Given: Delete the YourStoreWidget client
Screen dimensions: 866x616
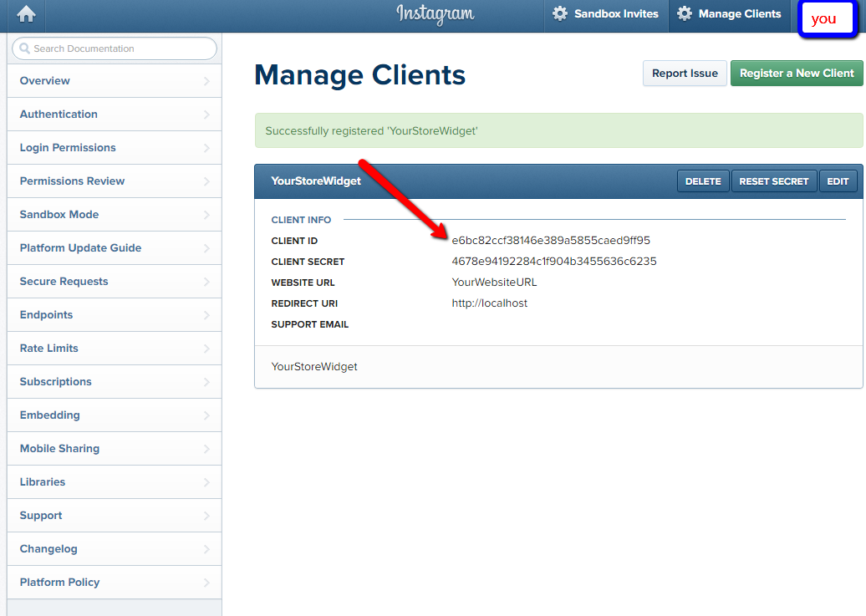Looking at the screenshot, I should click(703, 181).
